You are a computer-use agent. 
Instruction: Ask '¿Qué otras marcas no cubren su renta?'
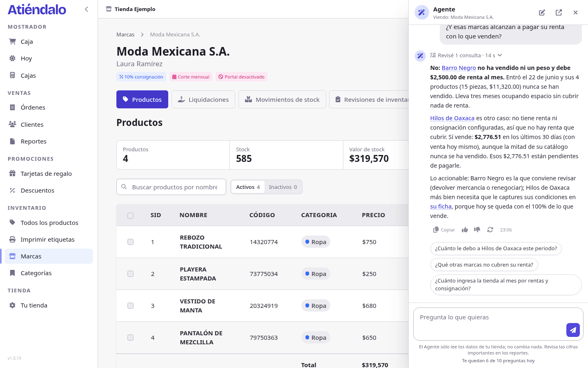(484, 265)
